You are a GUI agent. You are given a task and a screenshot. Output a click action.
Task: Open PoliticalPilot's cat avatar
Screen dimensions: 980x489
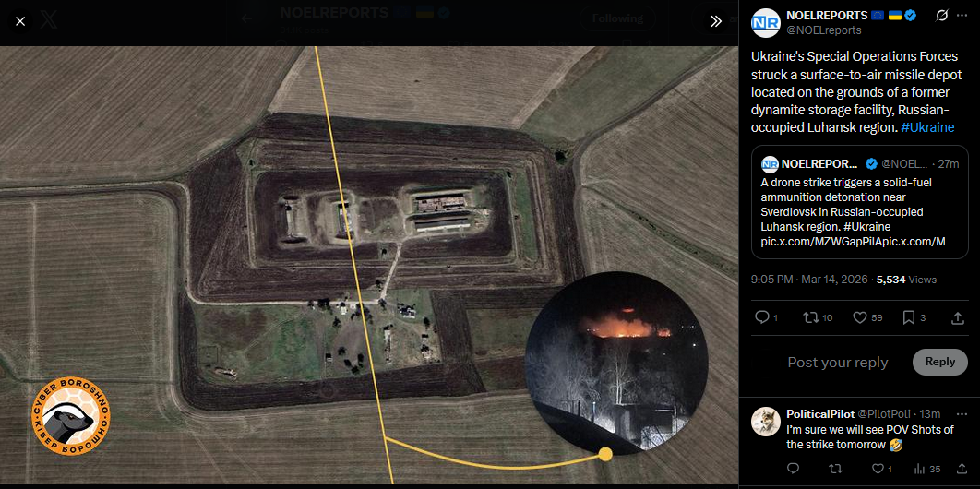coord(766,422)
